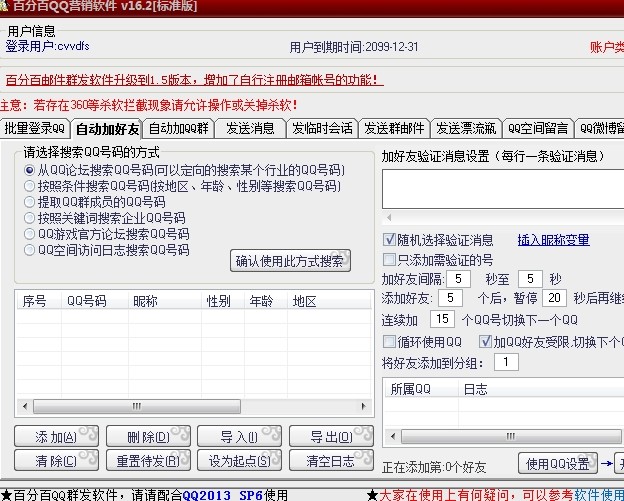This screenshot has height=501, width=624.
Task: Switch to the 批量登录QQ tab
Action: point(35,128)
